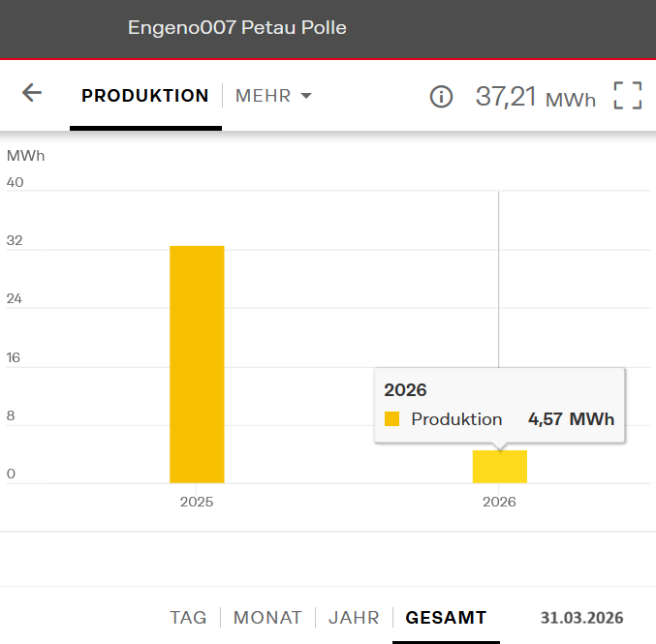
Task: Expand the MEHR dropdown
Action: 274,96
